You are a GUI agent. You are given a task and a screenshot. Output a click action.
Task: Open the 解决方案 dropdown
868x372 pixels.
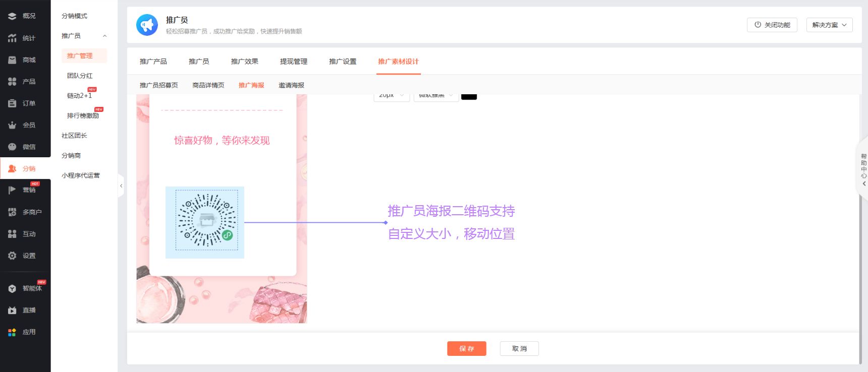(x=829, y=25)
